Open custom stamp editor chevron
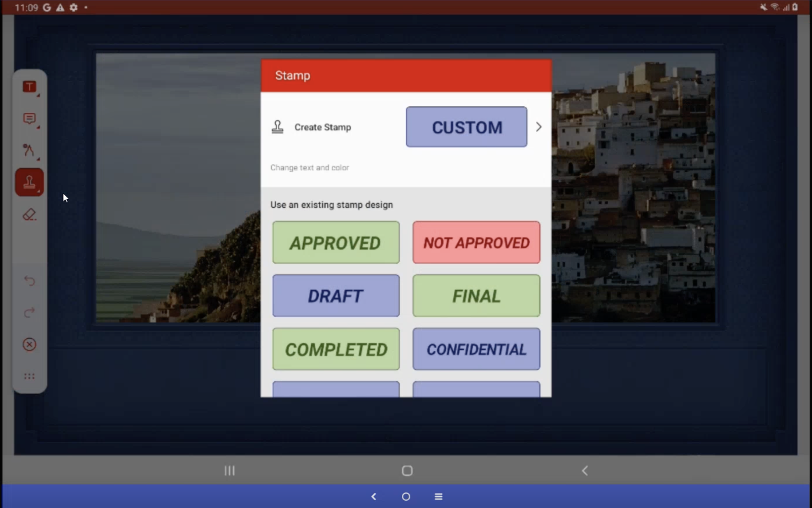Viewport: 812px width, 508px height. [539, 127]
